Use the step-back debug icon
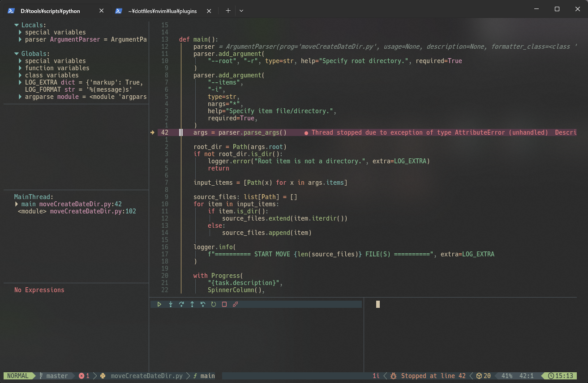Viewport: 588px width, 383px height. (x=203, y=304)
